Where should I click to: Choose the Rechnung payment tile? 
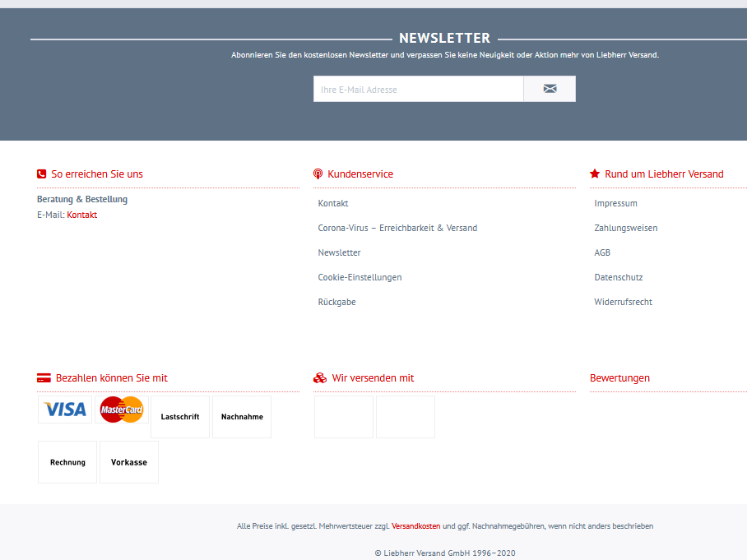[x=67, y=462]
